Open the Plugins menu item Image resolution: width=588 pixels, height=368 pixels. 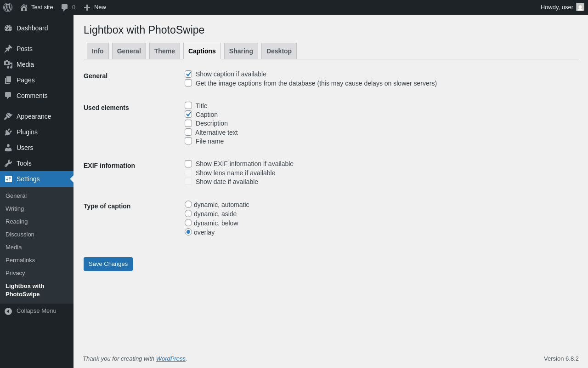[x=37, y=132]
